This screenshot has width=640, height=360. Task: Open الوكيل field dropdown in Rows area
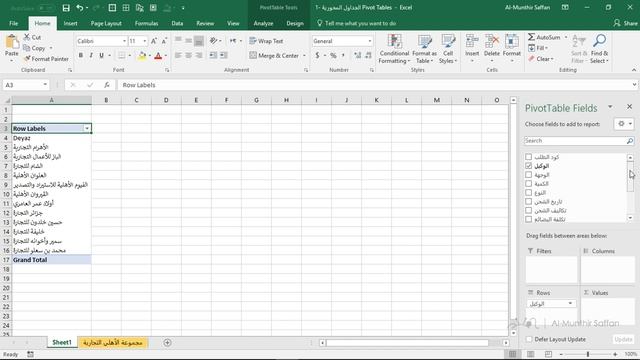click(570, 304)
